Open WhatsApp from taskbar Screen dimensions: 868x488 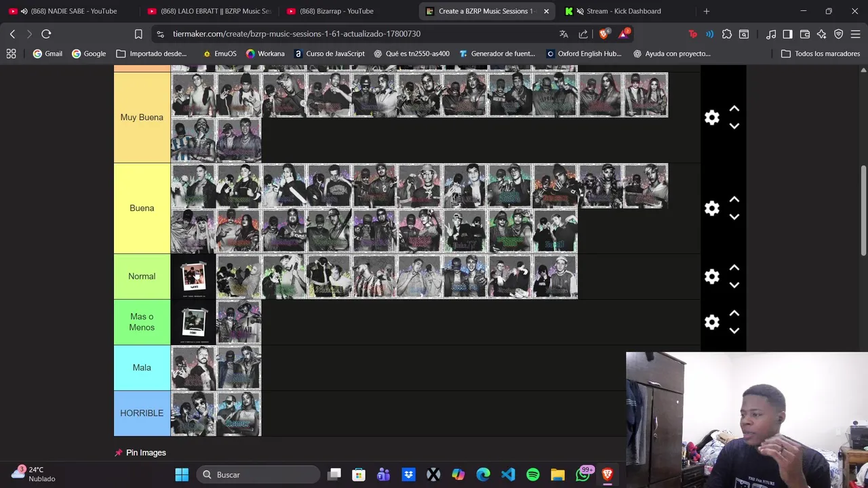[x=583, y=474]
